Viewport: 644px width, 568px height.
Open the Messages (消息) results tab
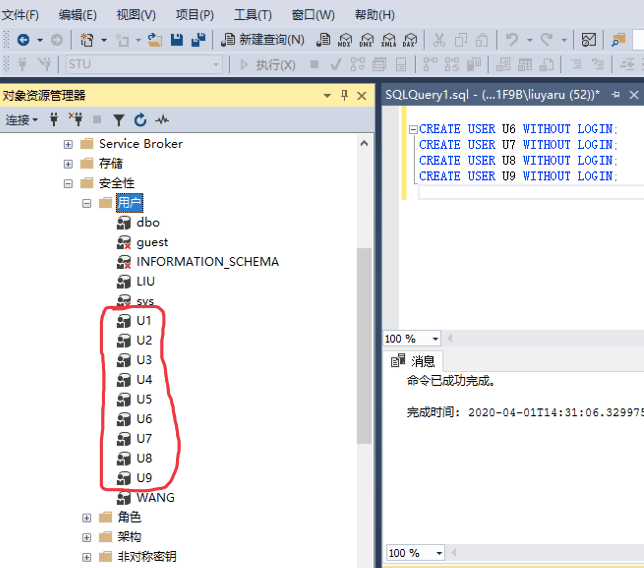pyautogui.click(x=413, y=361)
